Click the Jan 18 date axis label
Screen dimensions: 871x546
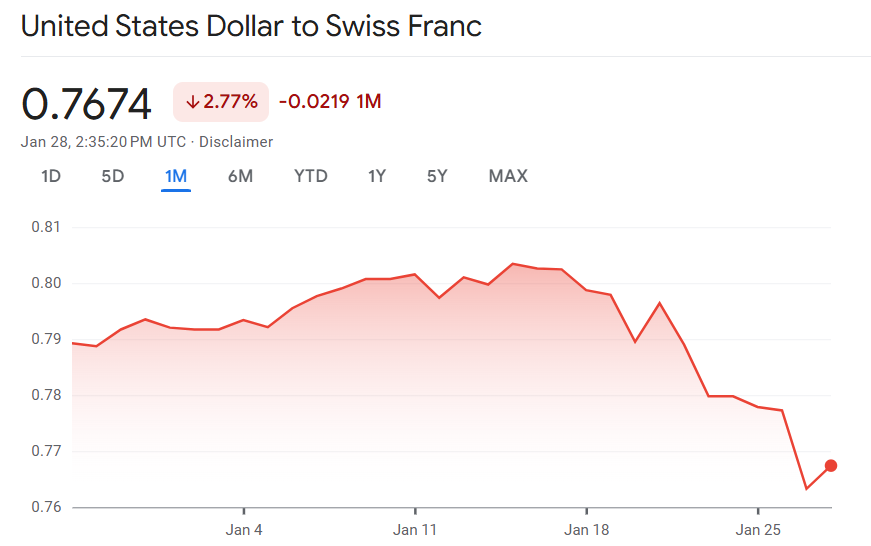(587, 528)
